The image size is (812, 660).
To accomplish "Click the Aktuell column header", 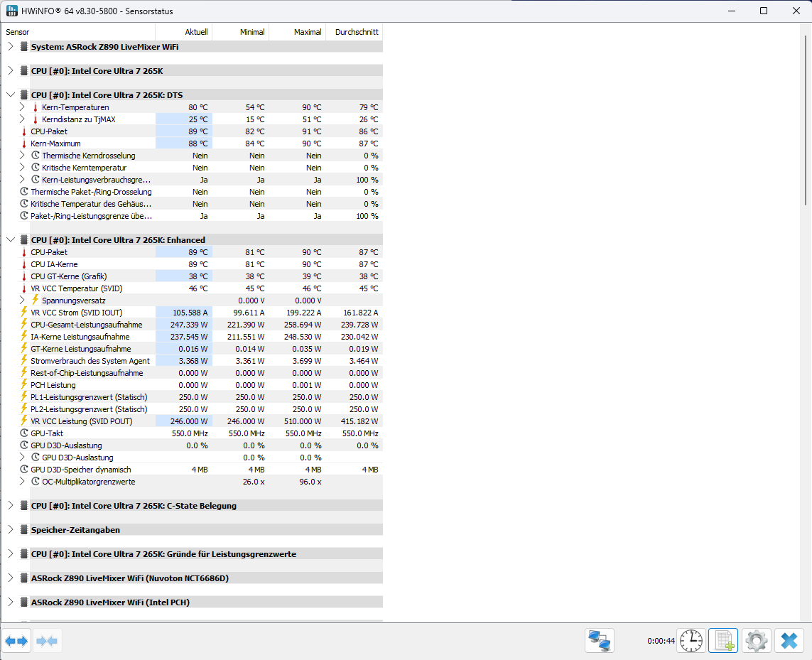I will pos(184,32).
